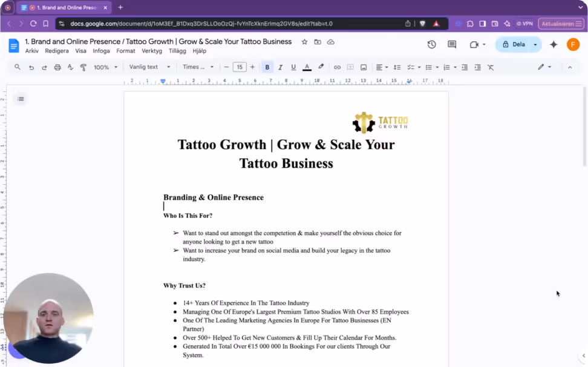Image resolution: width=588 pixels, height=367 pixels.
Task: Bookmark this page in browser
Action: pyautogui.click(x=46, y=24)
